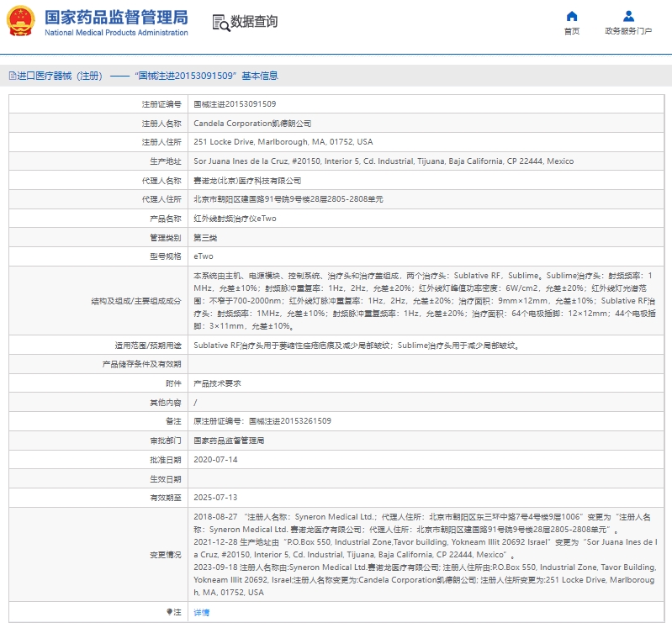Click the 批准日期 label

(166, 460)
